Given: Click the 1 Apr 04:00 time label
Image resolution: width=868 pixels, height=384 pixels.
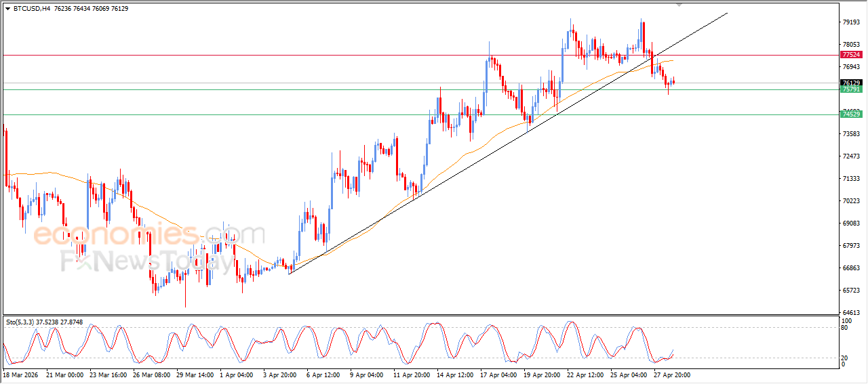Looking at the screenshot, I should click(237, 375).
